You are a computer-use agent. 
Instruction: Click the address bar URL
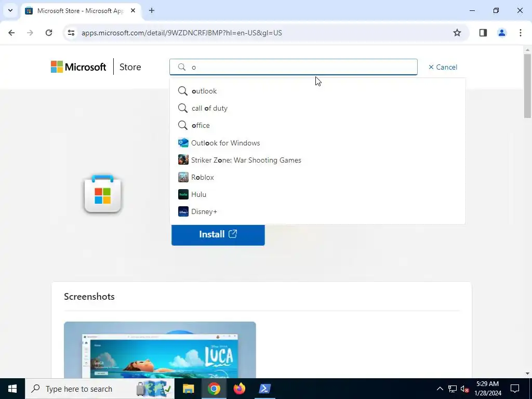tap(181, 33)
